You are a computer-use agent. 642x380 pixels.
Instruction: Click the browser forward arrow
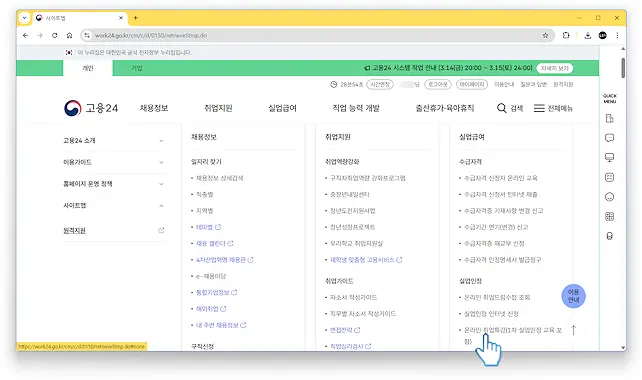point(40,36)
